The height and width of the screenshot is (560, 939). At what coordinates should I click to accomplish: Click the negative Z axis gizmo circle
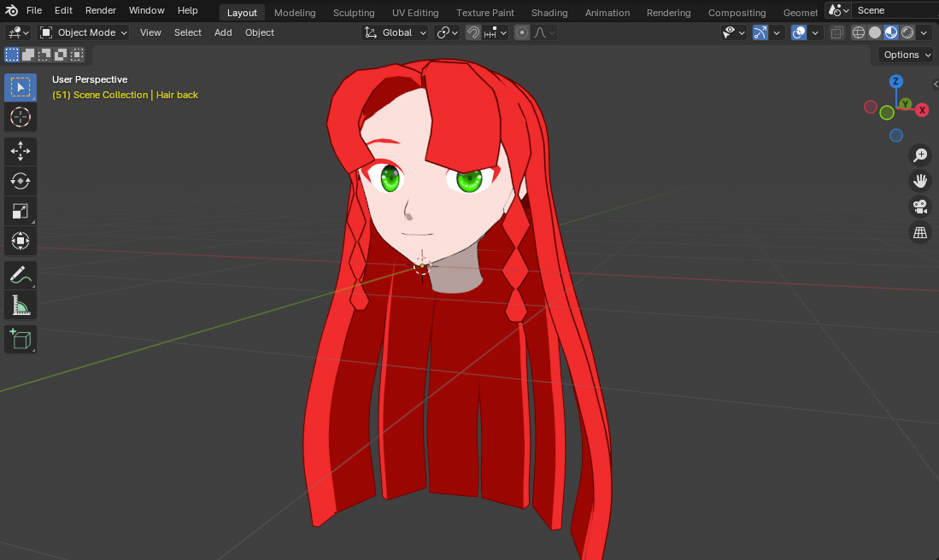coord(896,135)
